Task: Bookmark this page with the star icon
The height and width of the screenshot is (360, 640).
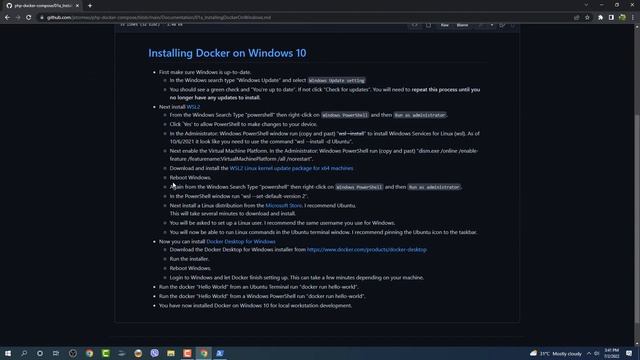Action: (x=587, y=18)
